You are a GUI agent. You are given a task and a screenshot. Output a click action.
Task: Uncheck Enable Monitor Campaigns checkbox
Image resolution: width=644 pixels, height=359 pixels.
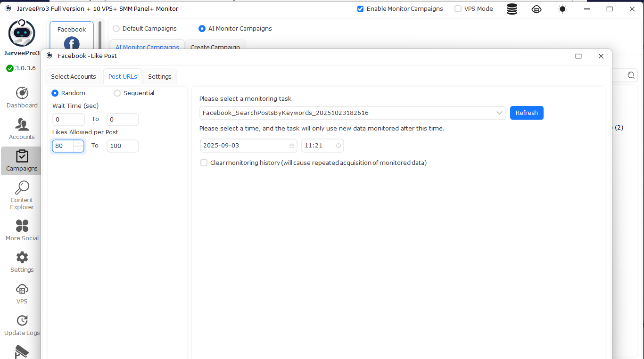361,9
